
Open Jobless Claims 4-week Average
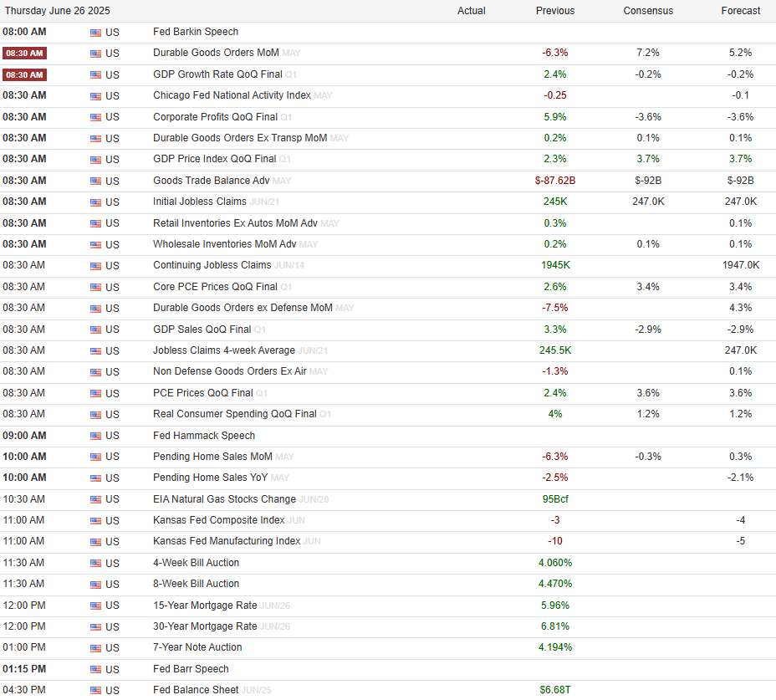pos(224,350)
